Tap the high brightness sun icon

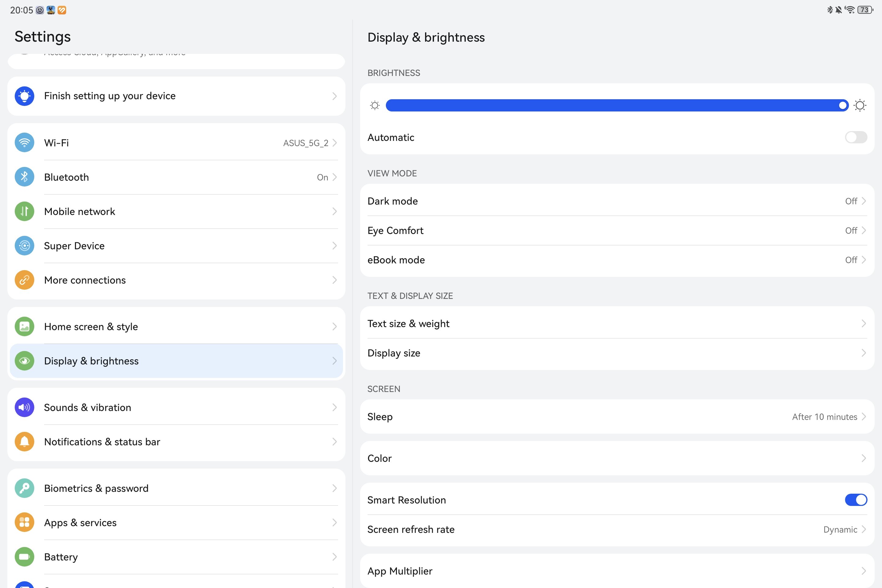tap(860, 105)
